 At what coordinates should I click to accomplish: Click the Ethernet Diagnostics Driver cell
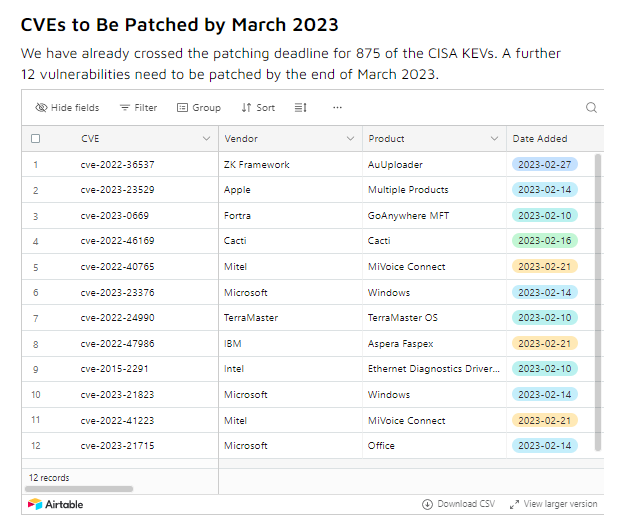pos(434,369)
